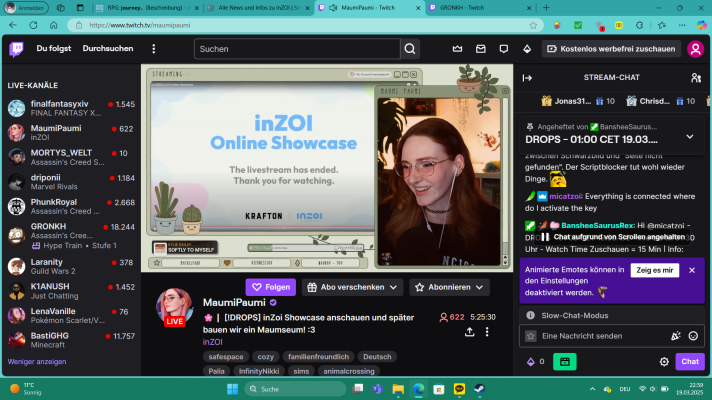Expand the pinned DROPS message chevron
The image size is (712, 400).
point(689,137)
